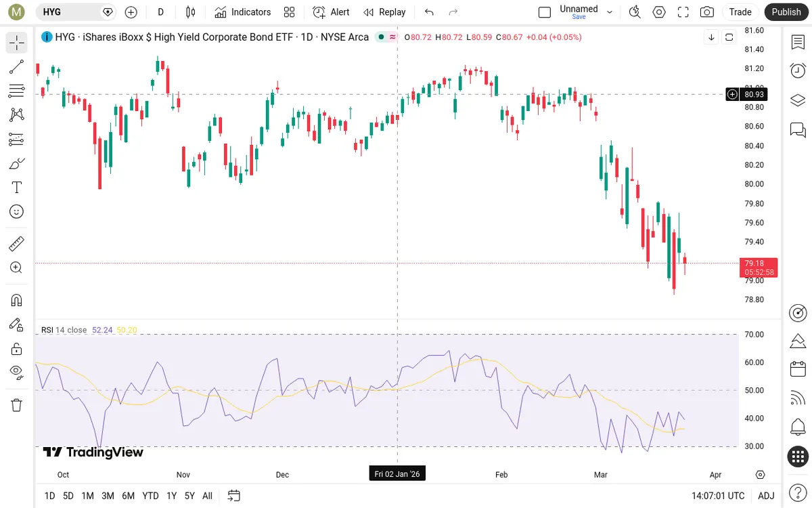Open time axis settings gear
This screenshot has height=508, width=812.
pos(761,474)
